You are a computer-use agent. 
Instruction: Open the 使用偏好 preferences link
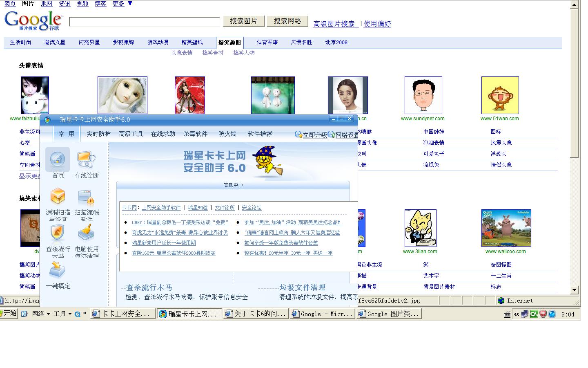click(377, 24)
